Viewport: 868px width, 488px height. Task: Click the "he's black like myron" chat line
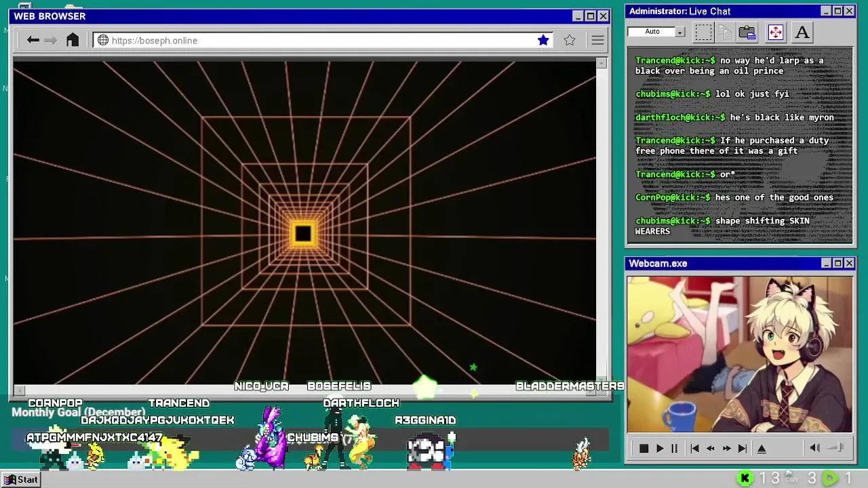[x=734, y=117]
